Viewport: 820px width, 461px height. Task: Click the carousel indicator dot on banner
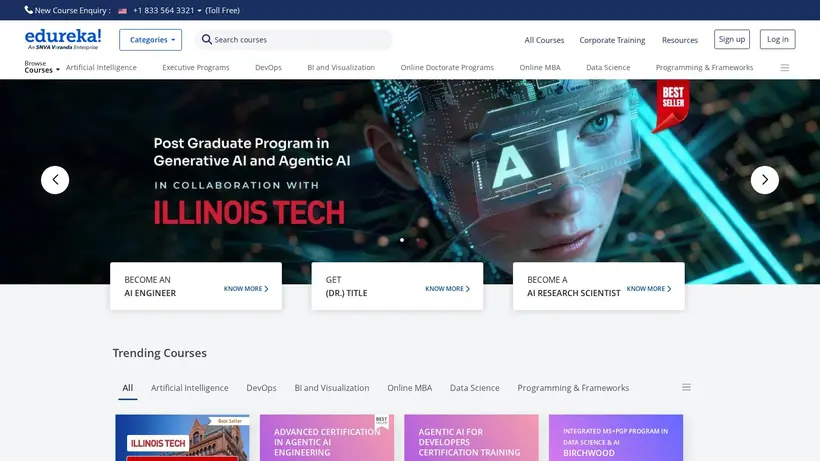(402, 240)
